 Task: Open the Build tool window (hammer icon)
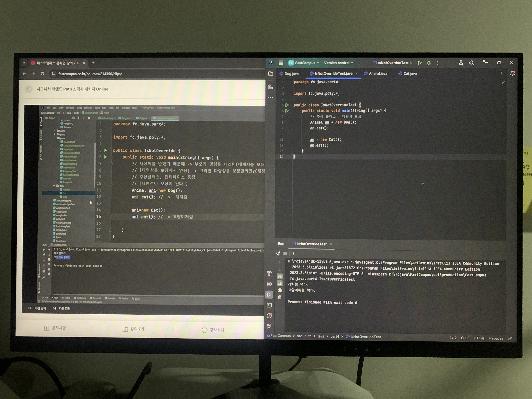pyautogui.click(x=269, y=274)
